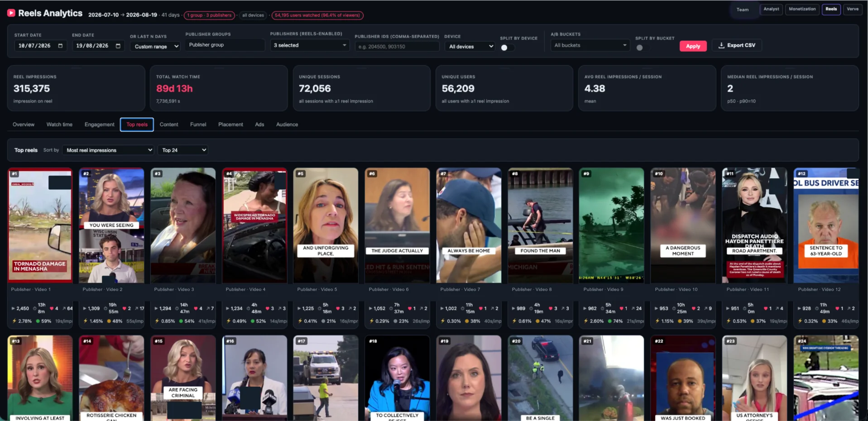Image resolution: width=868 pixels, height=421 pixels.
Task: Click the play views icon on Video 4
Action: coord(228,308)
